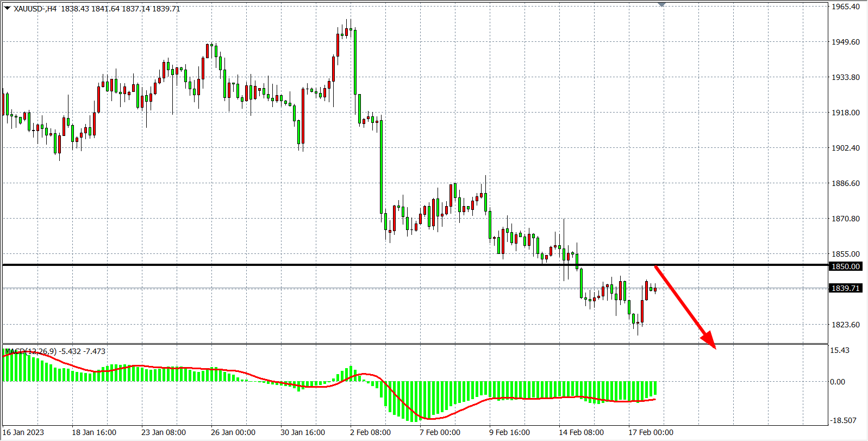Click the XAUUSD-,H4 symbol title text
Viewport: 868px width, 441px height.
[x=35, y=9]
